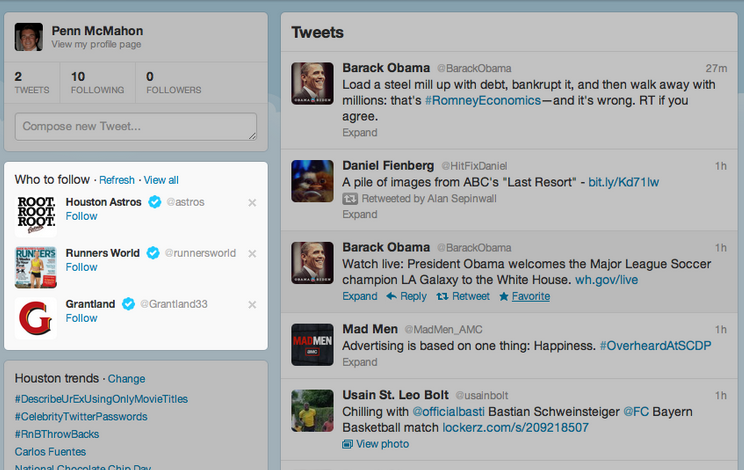Click 'View my profile page' text
744x470 pixels.
pyautogui.click(x=96, y=45)
